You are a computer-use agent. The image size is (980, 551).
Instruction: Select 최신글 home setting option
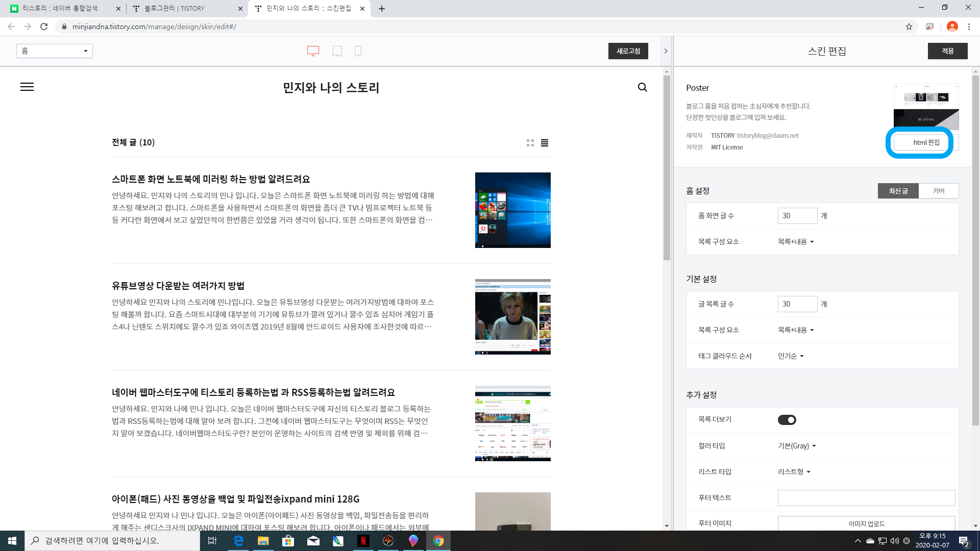[898, 191]
